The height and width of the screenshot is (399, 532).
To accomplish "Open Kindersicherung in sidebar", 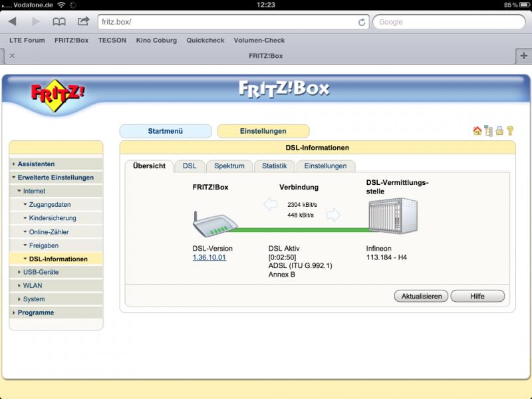I will coord(57,218).
